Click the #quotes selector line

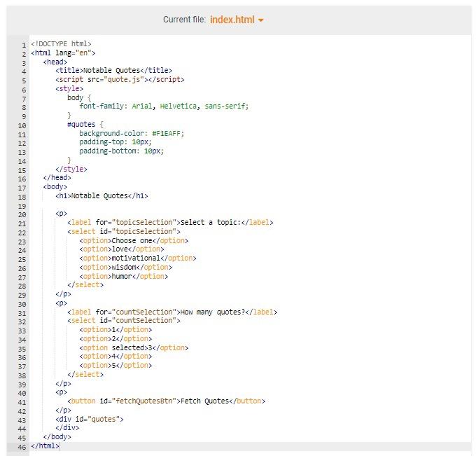point(85,124)
